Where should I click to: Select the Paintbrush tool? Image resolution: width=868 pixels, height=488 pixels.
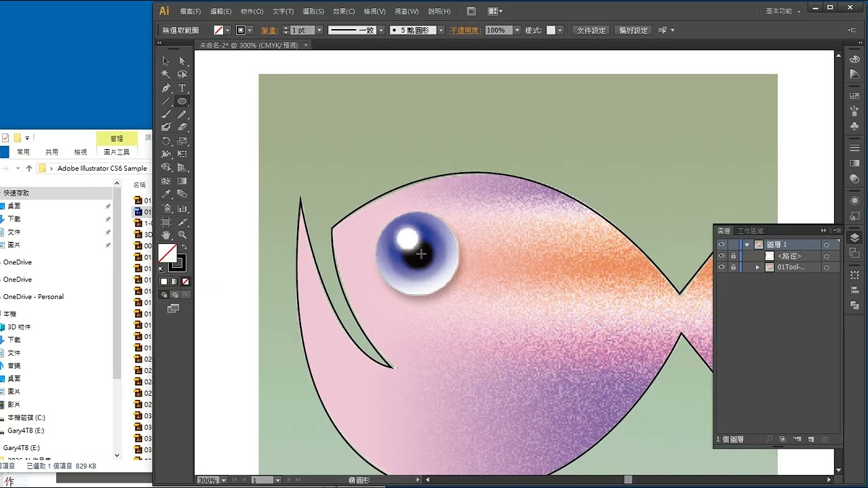click(166, 115)
